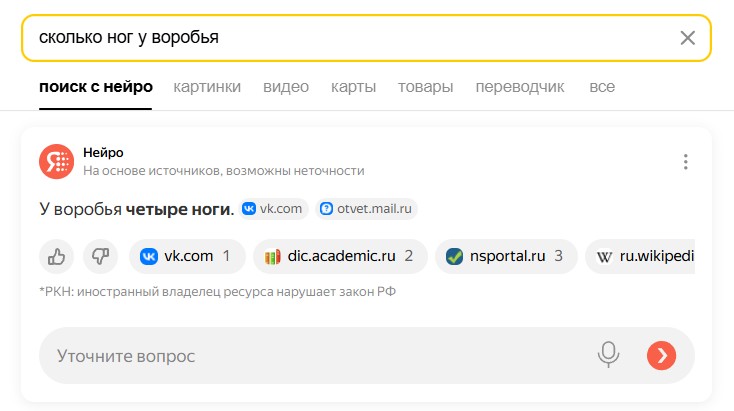Viewport: 734px width, 411px height.
Task: Open the three-dot options menu for Нейро
Action: tap(685, 162)
